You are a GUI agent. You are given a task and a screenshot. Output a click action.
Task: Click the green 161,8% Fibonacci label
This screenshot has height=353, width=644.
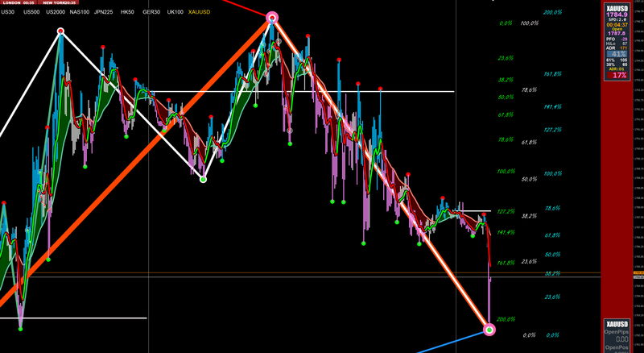pyautogui.click(x=506, y=263)
